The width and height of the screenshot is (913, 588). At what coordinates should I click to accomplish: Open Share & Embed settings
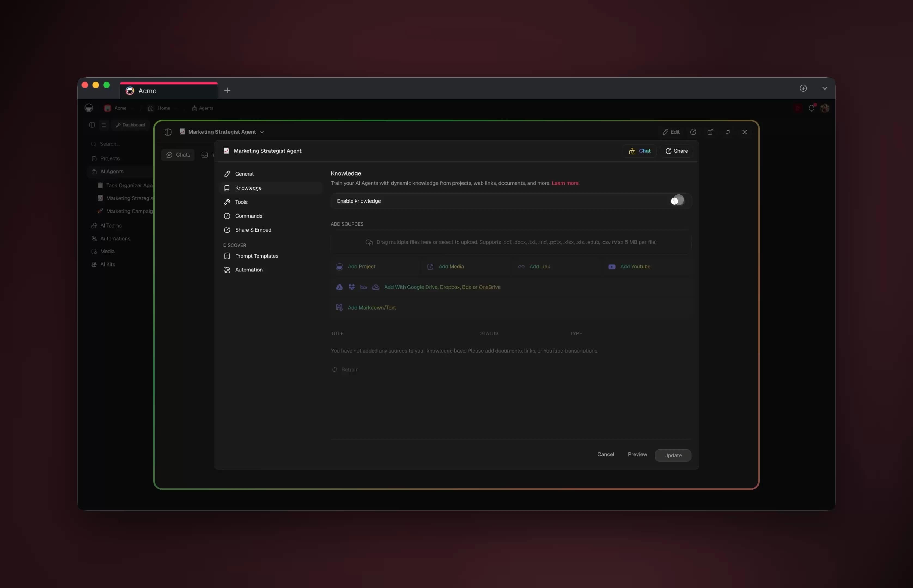tap(253, 230)
